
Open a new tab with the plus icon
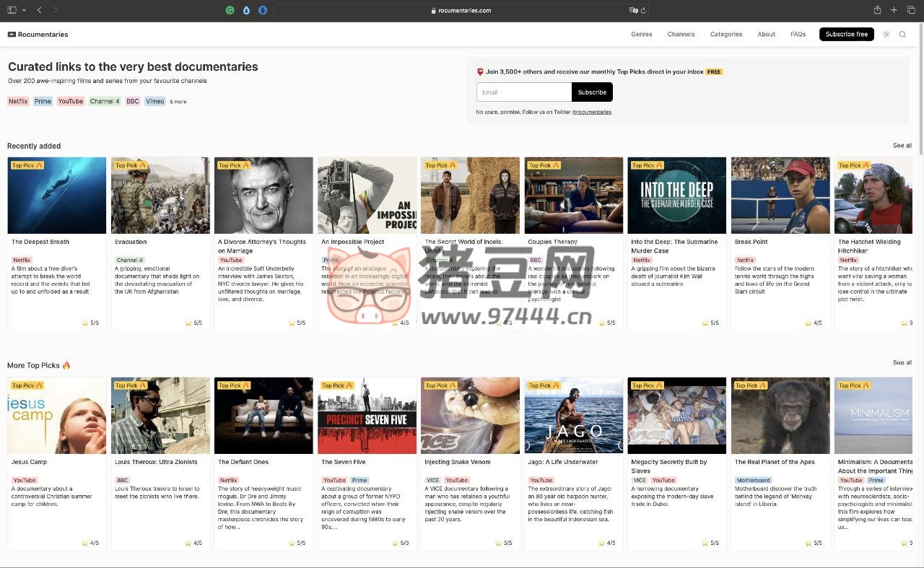point(894,9)
